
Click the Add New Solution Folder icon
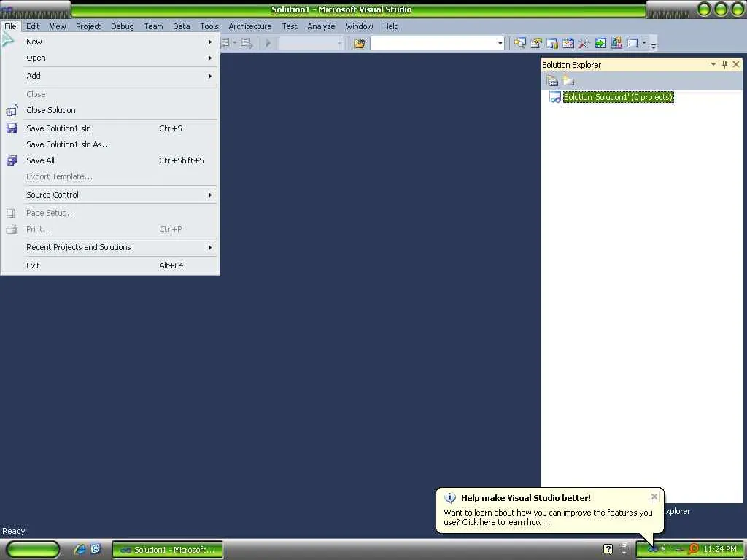pos(568,80)
